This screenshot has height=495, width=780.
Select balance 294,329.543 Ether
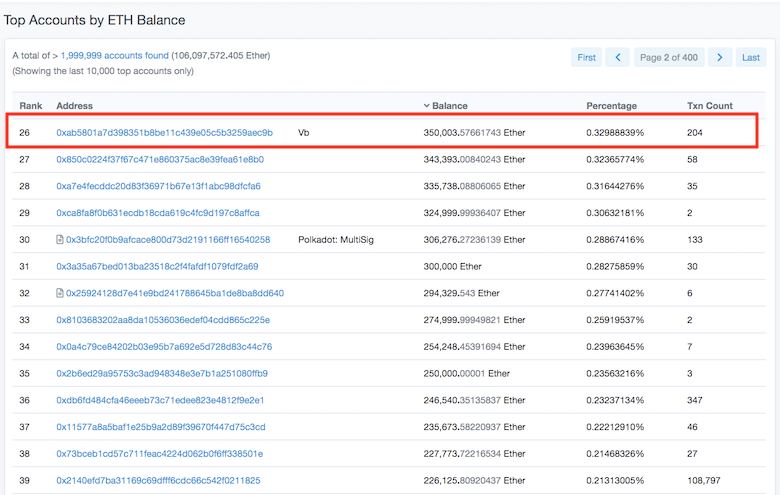click(x=461, y=293)
